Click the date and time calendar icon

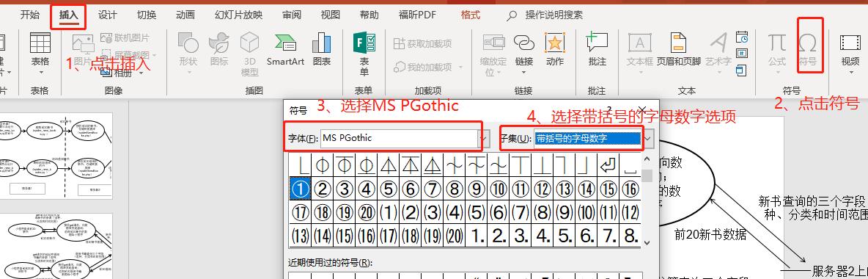click(743, 37)
